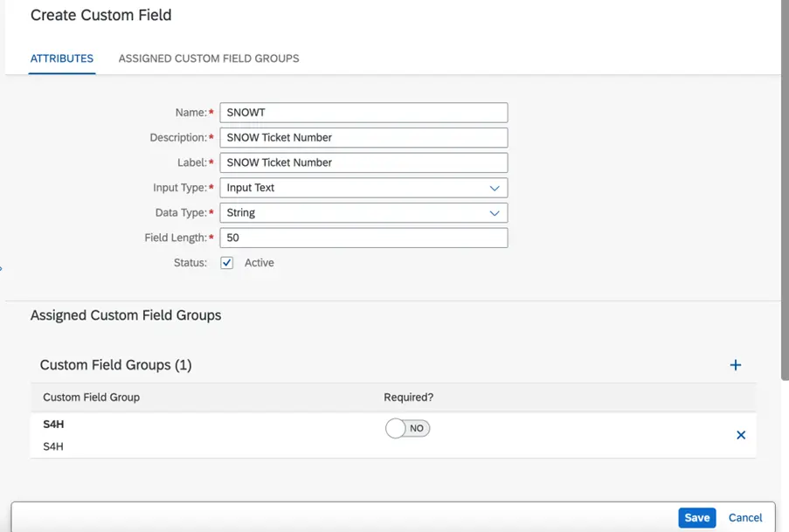Uncheck the Active status checkbox
The width and height of the screenshot is (789, 532).
tap(227, 263)
